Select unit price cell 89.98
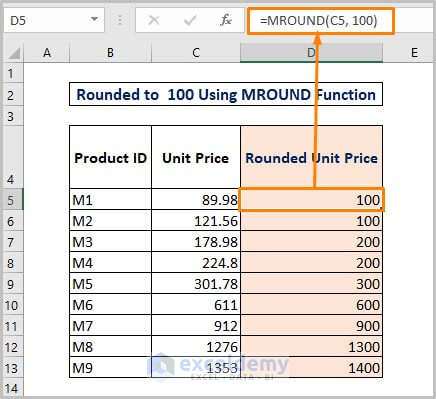436x399 pixels. pos(196,199)
